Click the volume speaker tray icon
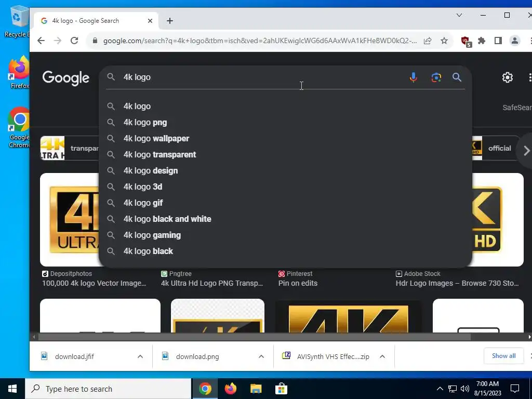 point(465,389)
